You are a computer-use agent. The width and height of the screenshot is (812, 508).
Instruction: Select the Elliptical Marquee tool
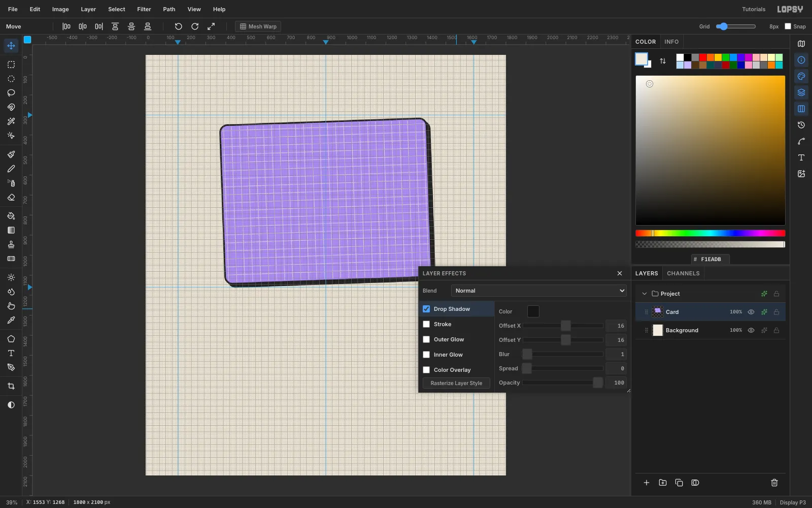pyautogui.click(x=11, y=79)
